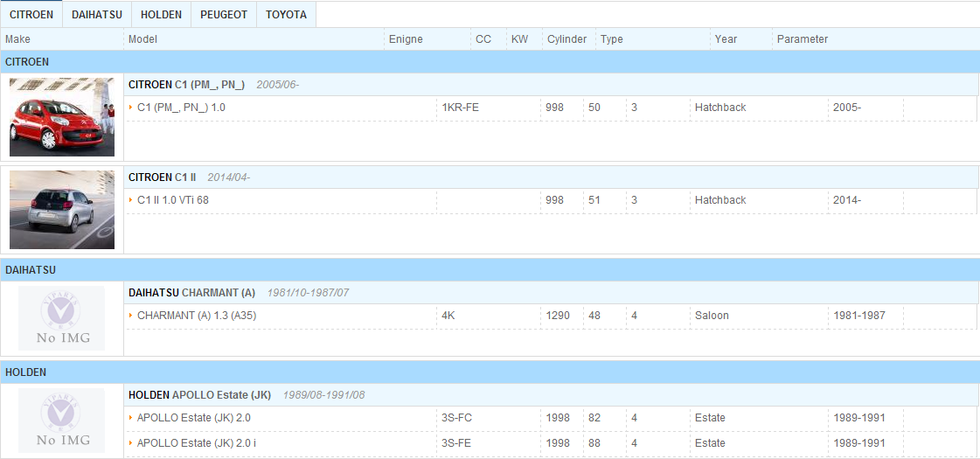Click the DAIHATSU section band
The width and height of the screenshot is (980, 459).
(490, 269)
